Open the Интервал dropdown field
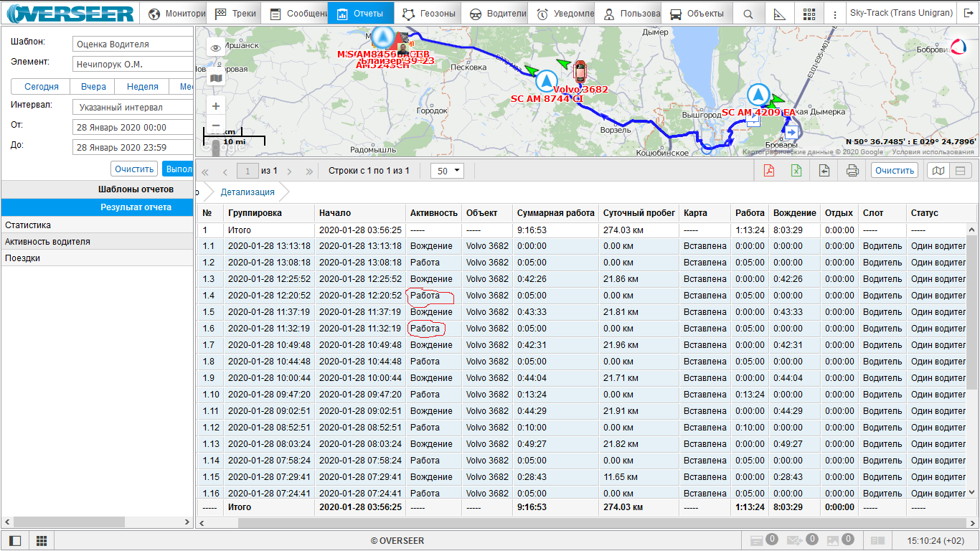 [133, 108]
